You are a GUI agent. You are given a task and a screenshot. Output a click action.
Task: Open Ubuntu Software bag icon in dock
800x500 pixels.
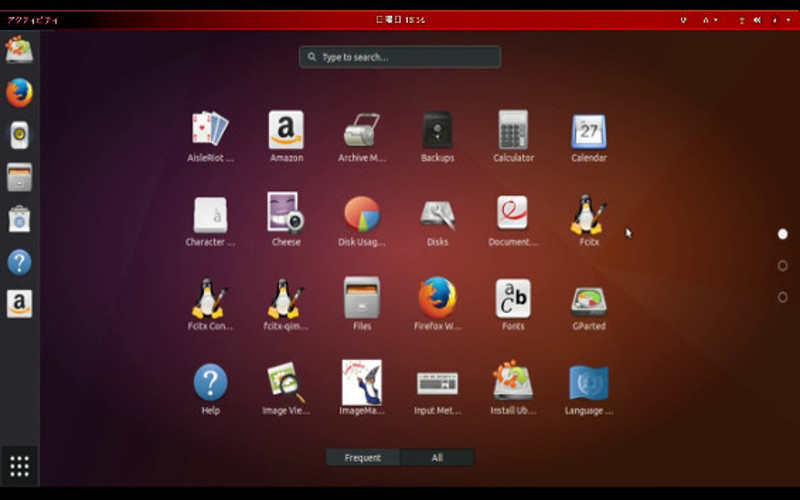[19, 219]
